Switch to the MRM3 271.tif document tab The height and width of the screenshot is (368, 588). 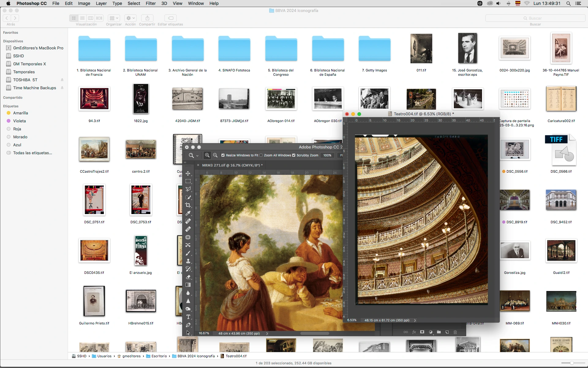coord(232,165)
